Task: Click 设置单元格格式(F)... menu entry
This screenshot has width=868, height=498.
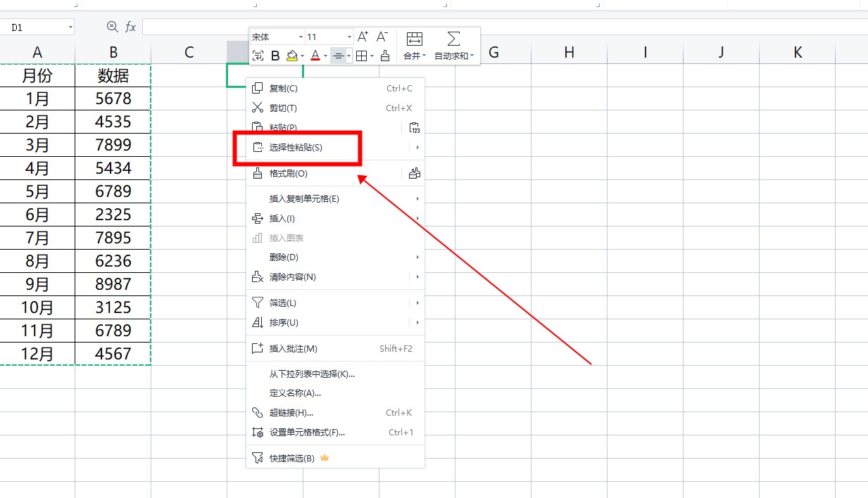Action: pos(307,433)
